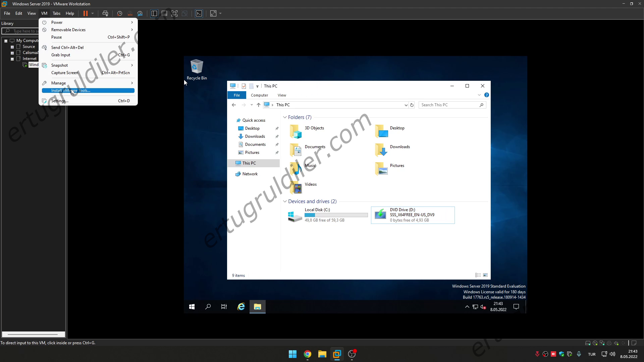Expand the Source folder in the Library tree

[x=12, y=47]
